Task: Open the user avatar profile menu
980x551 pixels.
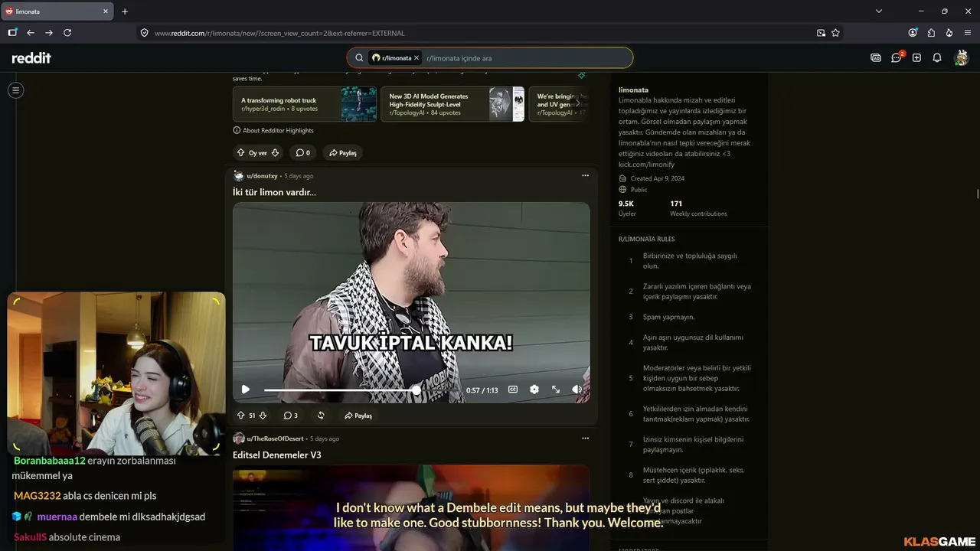Action: pos(962,58)
